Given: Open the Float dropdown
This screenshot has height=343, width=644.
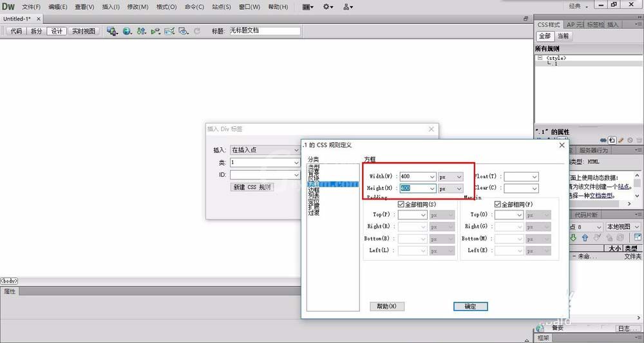Looking at the screenshot, I should click(521, 176).
